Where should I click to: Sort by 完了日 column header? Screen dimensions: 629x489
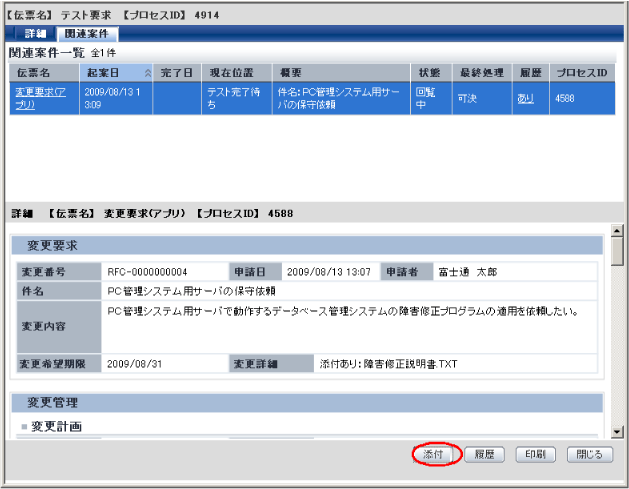pyautogui.click(x=177, y=73)
